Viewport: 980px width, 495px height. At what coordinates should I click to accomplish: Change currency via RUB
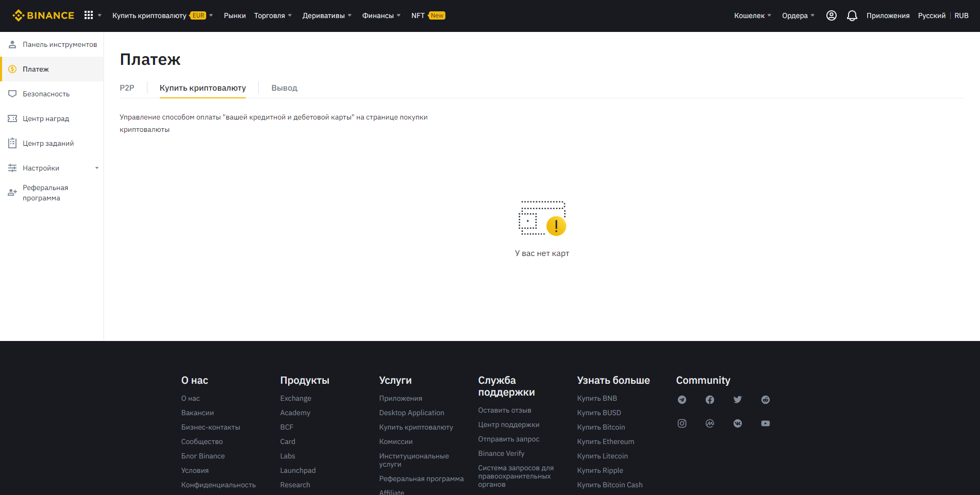point(961,15)
